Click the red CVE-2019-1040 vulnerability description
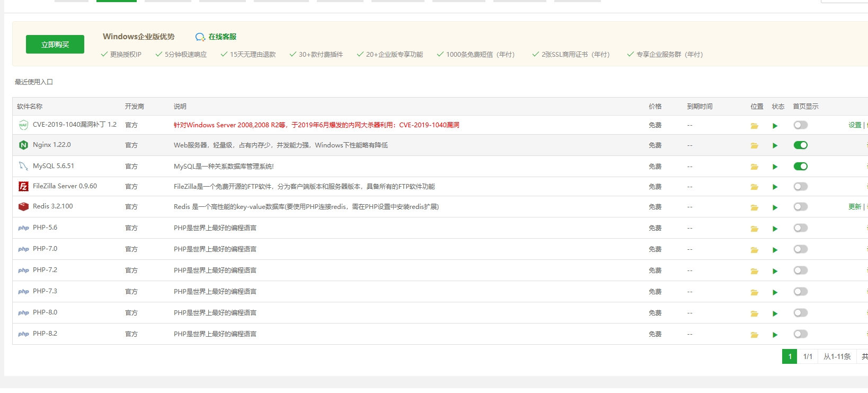Screen dimensions: 868x393 click(x=316, y=125)
